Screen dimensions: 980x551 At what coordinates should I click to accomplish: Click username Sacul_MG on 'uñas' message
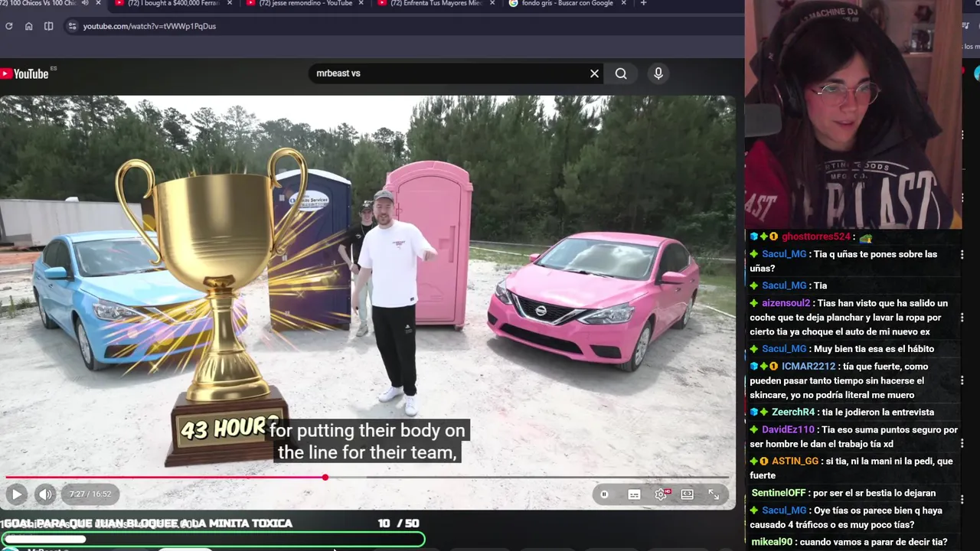point(784,254)
